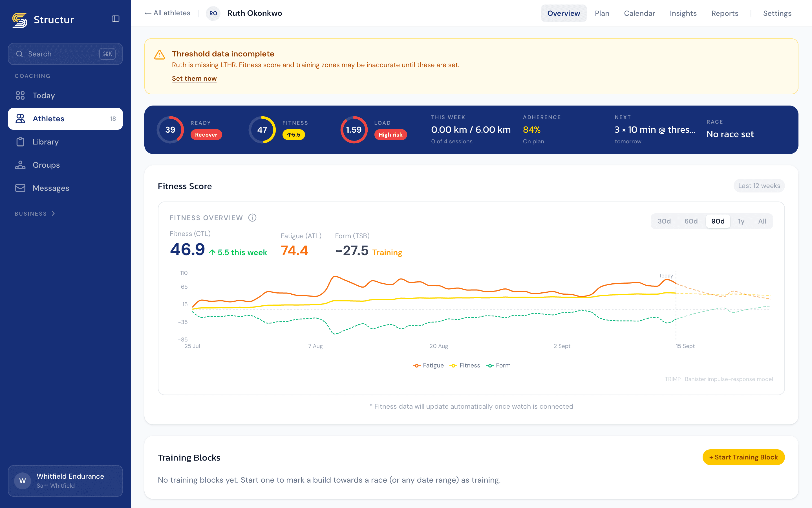The height and width of the screenshot is (508, 812).
Task: Click the Library clipboard icon
Action: click(x=20, y=142)
